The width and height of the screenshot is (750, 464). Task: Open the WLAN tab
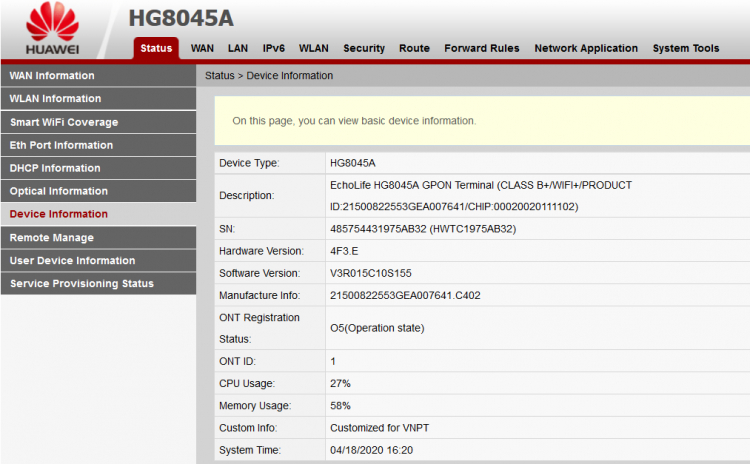click(x=314, y=48)
